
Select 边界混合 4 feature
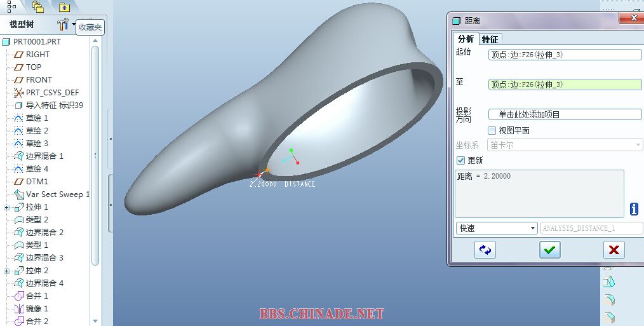point(39,283)
